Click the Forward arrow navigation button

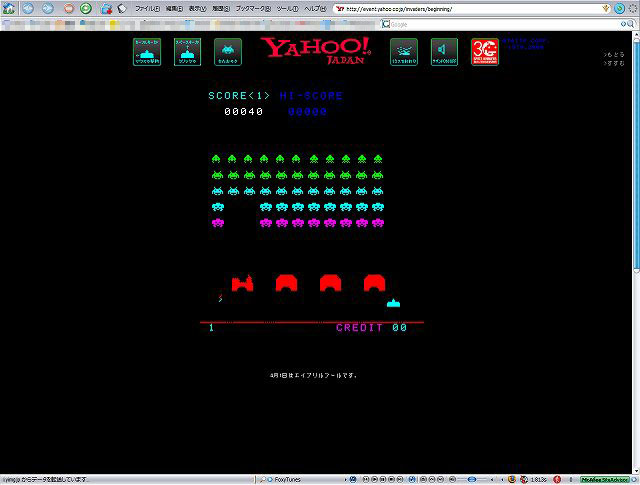[x=48, y=8]
